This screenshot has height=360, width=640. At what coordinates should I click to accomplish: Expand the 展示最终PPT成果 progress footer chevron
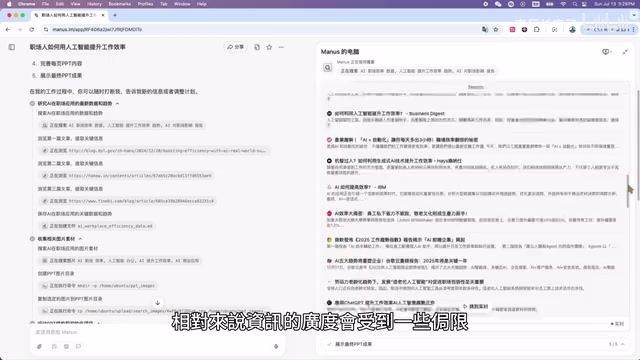tap(623, 344)
